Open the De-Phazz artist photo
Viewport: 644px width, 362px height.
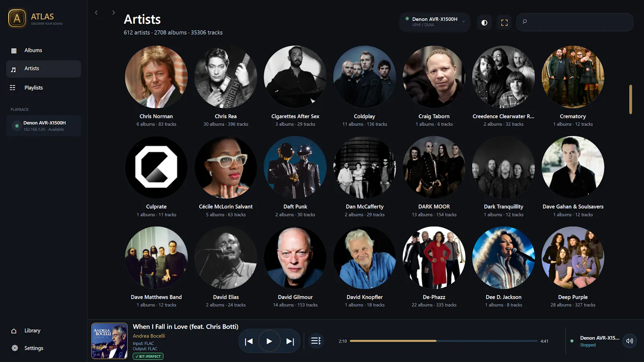pyautogui.click(x=434, y=258)
